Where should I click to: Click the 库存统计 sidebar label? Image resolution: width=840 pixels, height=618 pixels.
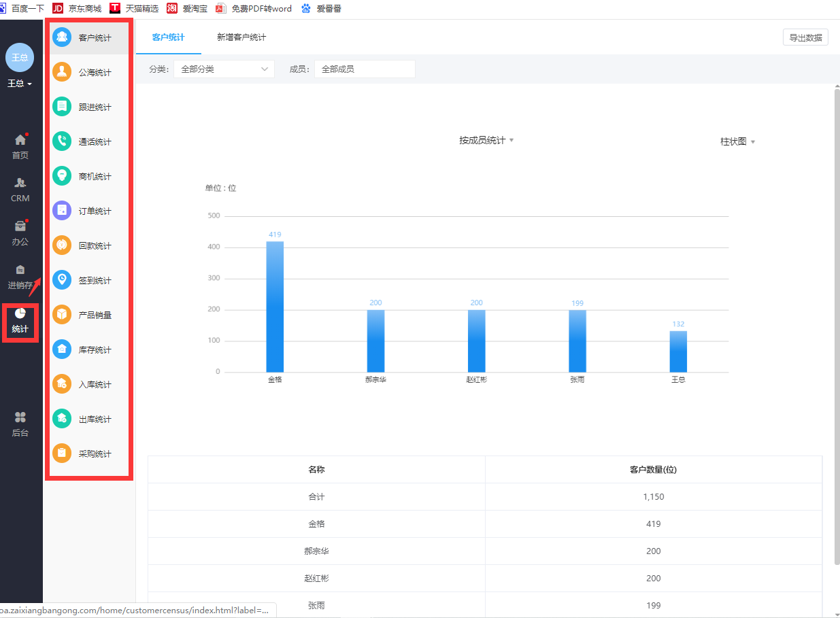[95, 350]
